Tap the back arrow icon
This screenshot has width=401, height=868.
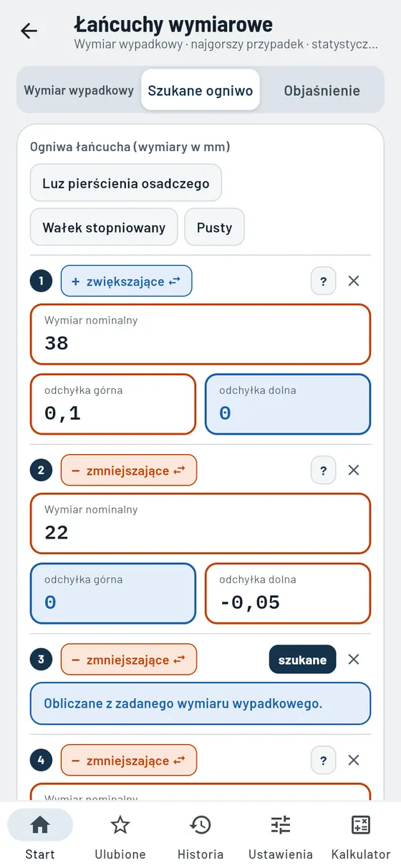point(29,31)
